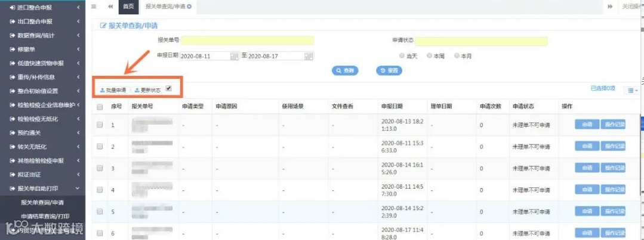Select the 本月 radio button

pyautogui.click(x=457, y=56)
